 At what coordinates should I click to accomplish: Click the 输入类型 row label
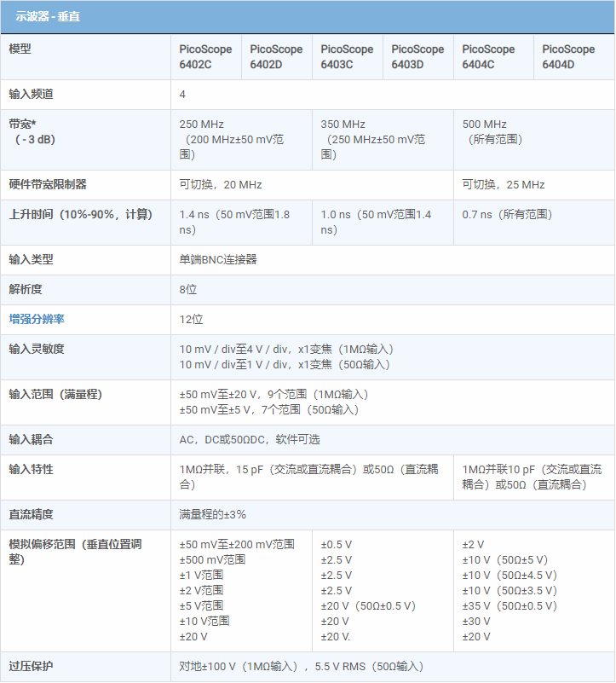tap(31, 259)
